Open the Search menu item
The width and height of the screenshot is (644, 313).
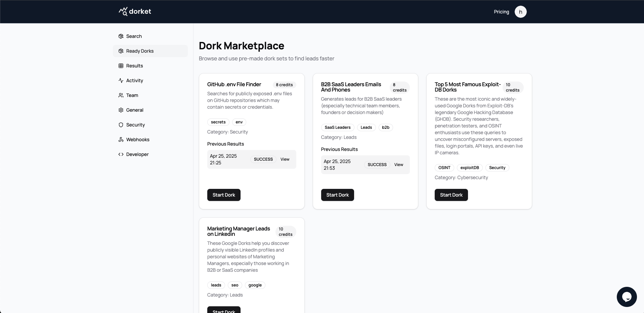click(150, 36)
